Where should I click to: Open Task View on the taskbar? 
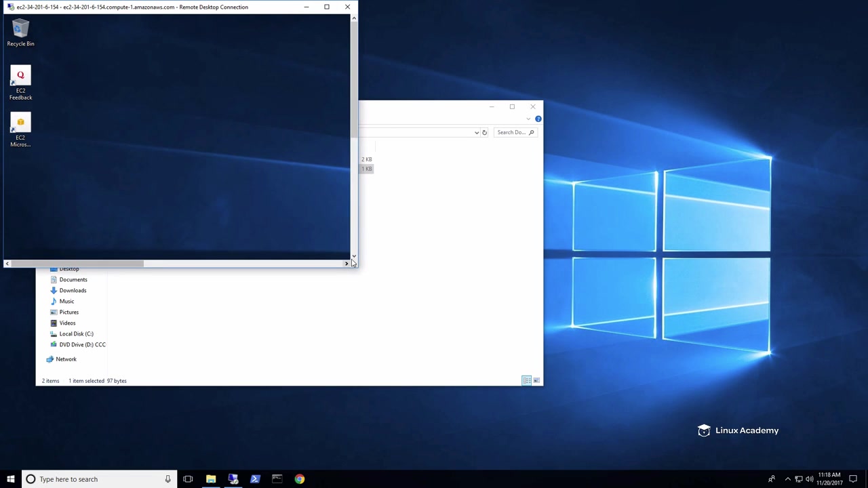click(188, 479)
